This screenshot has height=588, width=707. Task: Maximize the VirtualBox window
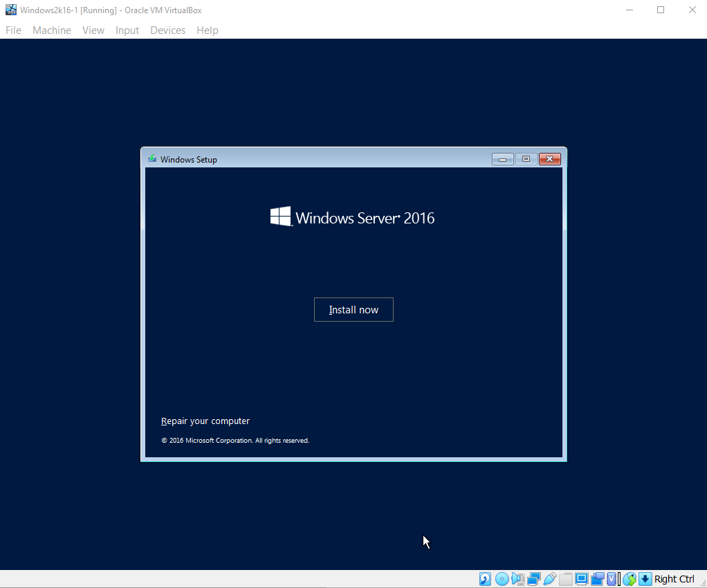click(x=661, y=10)
